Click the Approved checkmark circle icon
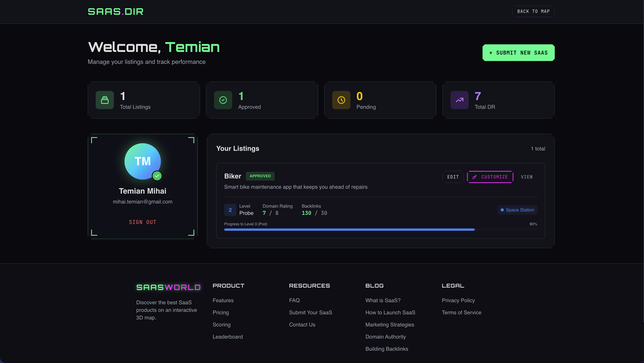The height and width of the screenshot is (363, 644). [223, 100]
